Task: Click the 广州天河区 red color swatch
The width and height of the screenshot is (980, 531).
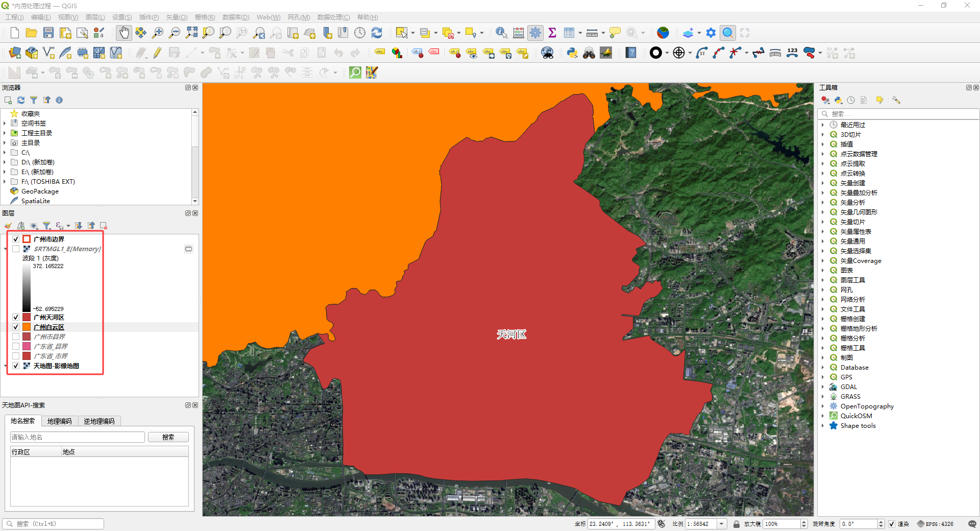Action: click(x=27, y=317)
